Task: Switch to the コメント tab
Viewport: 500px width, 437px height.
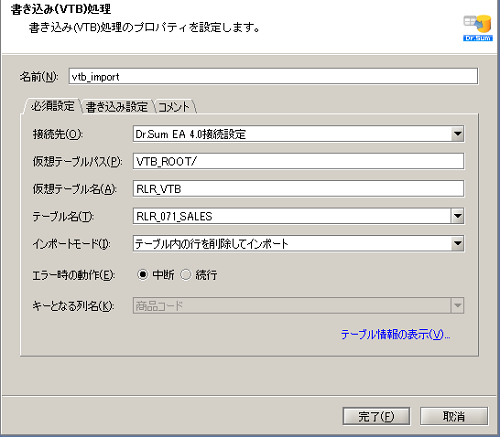Action: tap(174, 107)
